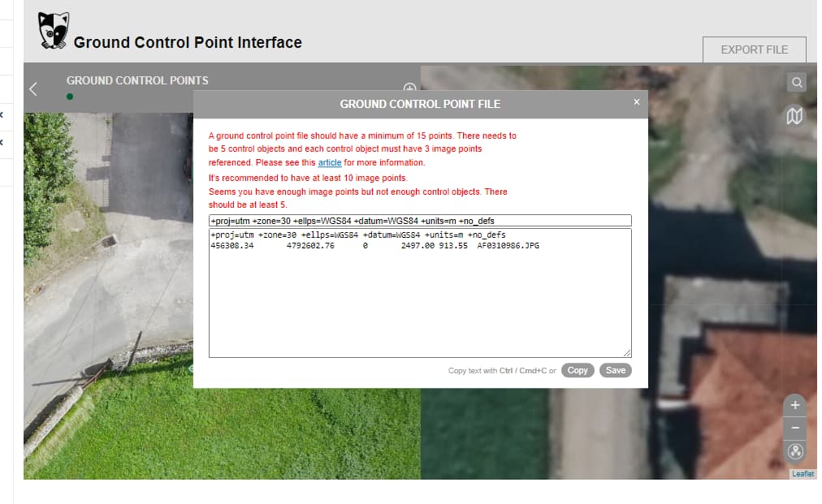The image size is (822, 504).
Task: Zoom in on the map
Action: pyautogui.click(x=794, y=404)
